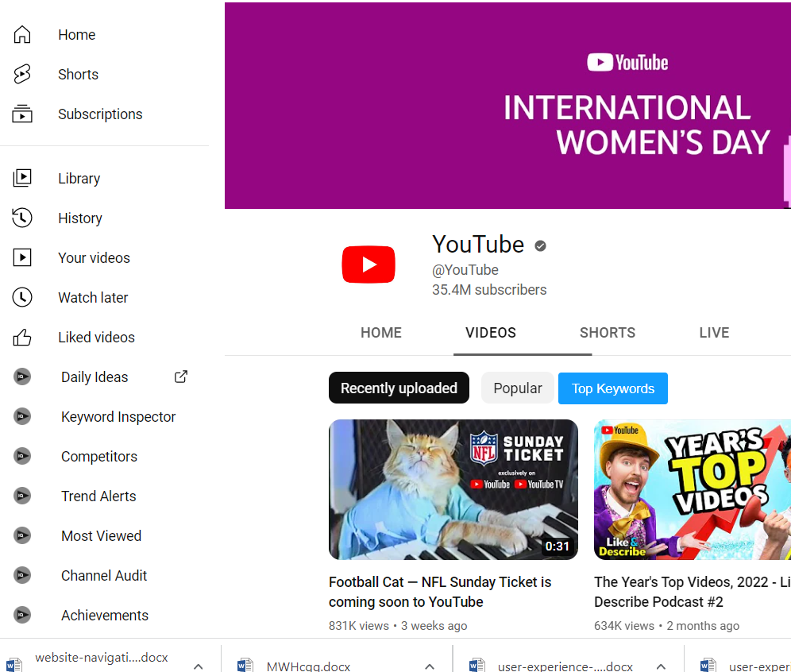The image size is (791, 672).
Task: Open Football Cat video thumbnail
Action: coord(453,489)
